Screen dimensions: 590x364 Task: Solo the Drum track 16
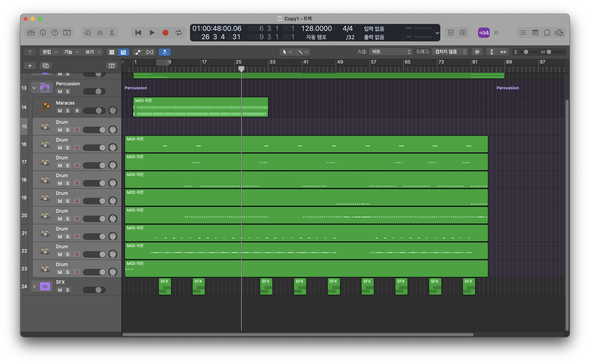click(68, 148)
